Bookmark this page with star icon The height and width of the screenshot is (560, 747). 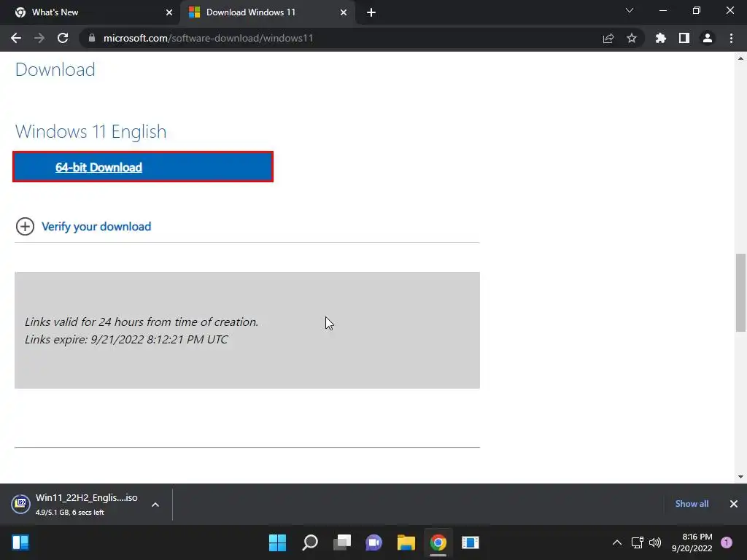(x=632, y=38)
